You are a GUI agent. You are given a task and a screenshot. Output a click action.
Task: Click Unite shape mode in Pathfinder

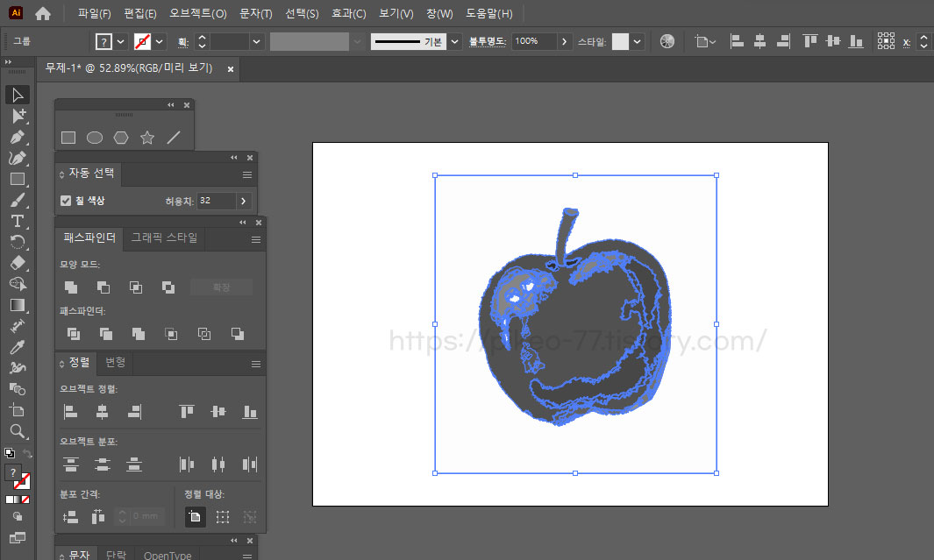click(x=71, y=287)
